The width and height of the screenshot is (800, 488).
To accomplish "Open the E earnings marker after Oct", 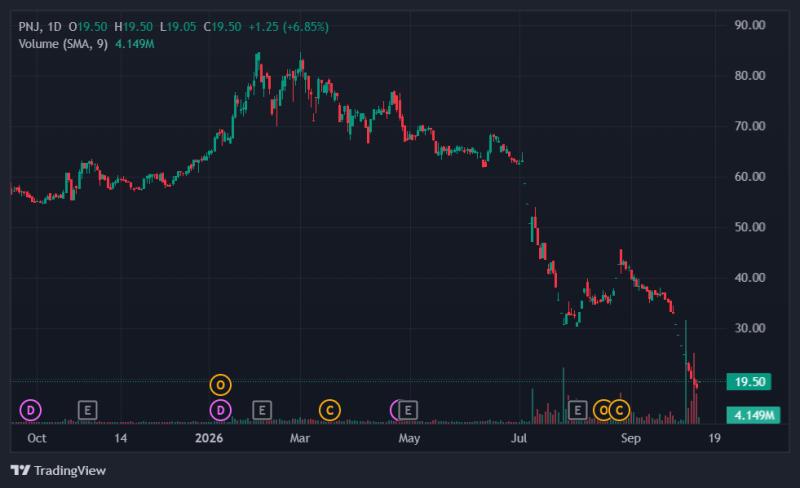I will [88, 410].
